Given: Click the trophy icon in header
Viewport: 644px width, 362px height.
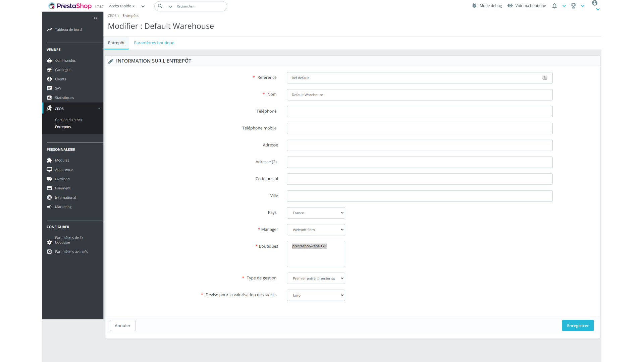Looking at the screenshot, I should (573, 6).
